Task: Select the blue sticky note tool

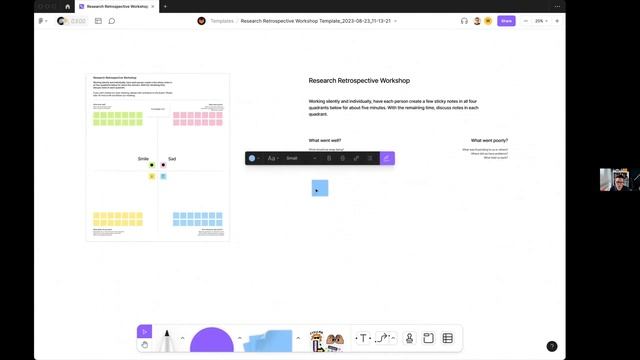Action: 268,340
